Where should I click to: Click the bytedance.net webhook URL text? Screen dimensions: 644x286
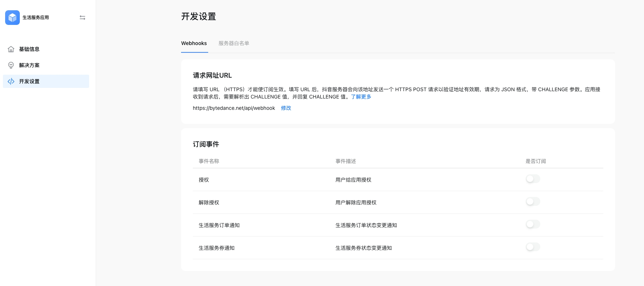tap(234, 108)
